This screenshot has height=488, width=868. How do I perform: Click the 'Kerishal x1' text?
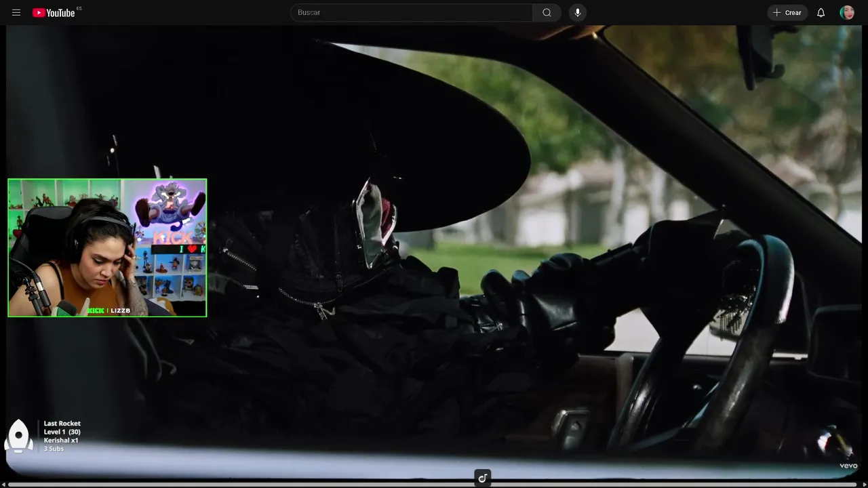pyautogui.click(x=61, y=441)
